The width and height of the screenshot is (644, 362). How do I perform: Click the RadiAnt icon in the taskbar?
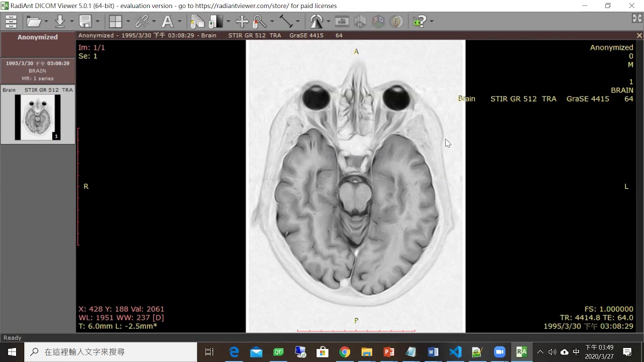click(x=522, y=352)
